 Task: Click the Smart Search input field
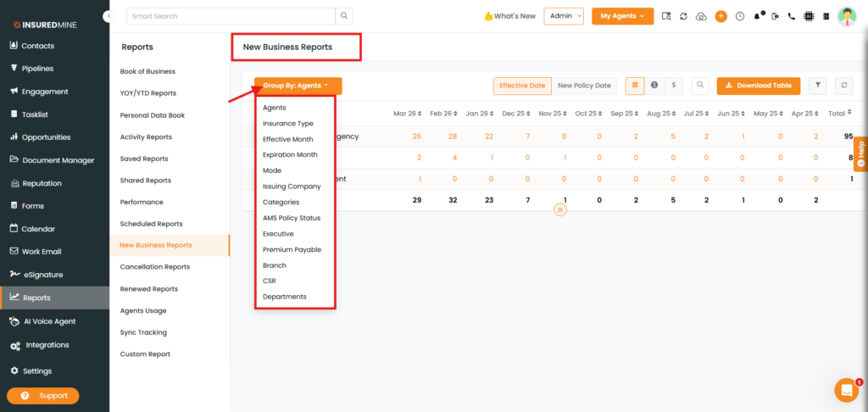click(x=230, y=15)
